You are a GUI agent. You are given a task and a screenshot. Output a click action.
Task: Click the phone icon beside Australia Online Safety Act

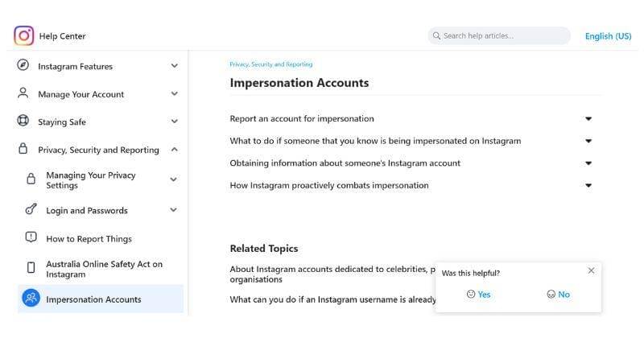pyautogui.click(x=31, y=268)
